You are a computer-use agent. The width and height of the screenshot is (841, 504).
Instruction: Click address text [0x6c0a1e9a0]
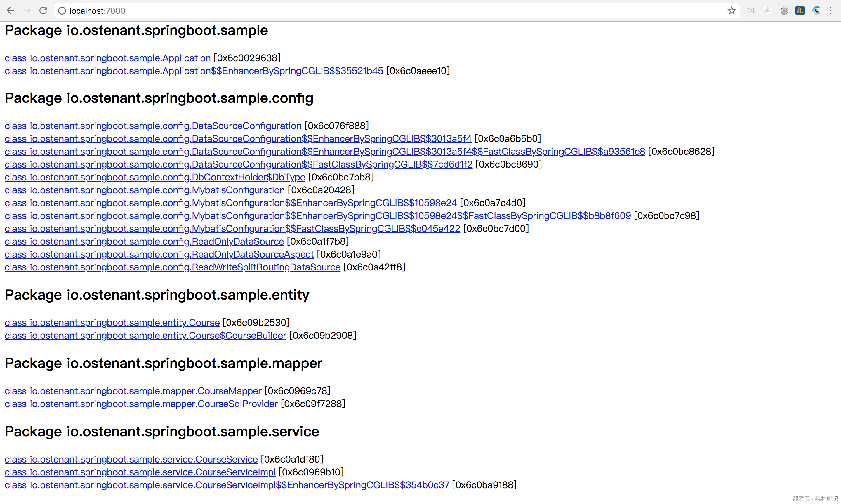tap(349, 254)
